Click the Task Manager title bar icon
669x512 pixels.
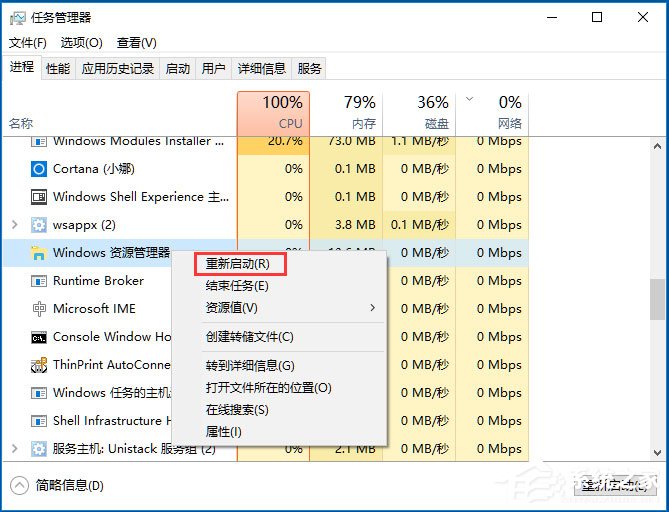point(18,17)
